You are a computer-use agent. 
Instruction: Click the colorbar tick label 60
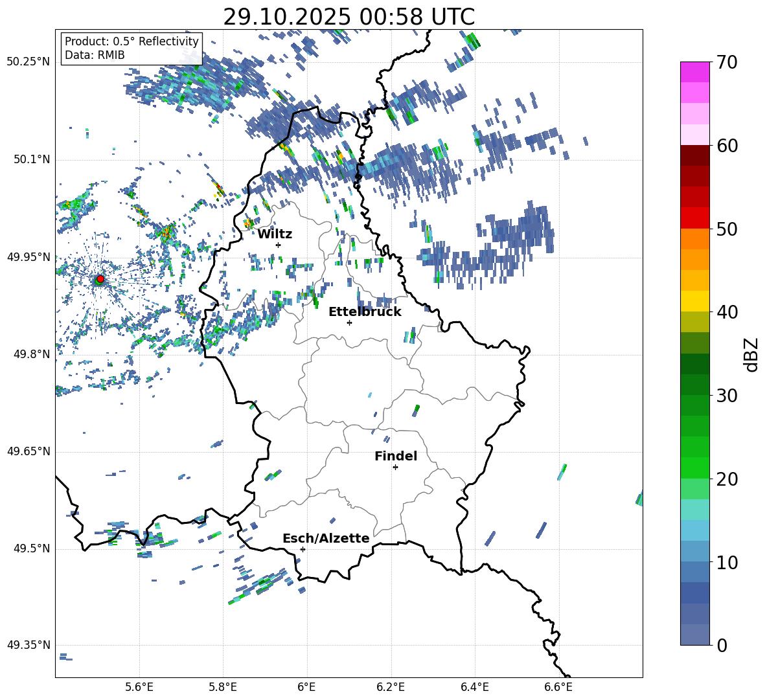click(x=727, y=146)
